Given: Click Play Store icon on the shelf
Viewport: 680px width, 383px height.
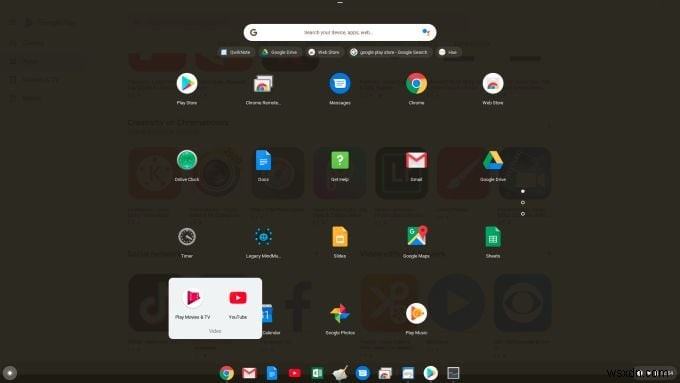Looking at the screenshot, I should 431,373.
